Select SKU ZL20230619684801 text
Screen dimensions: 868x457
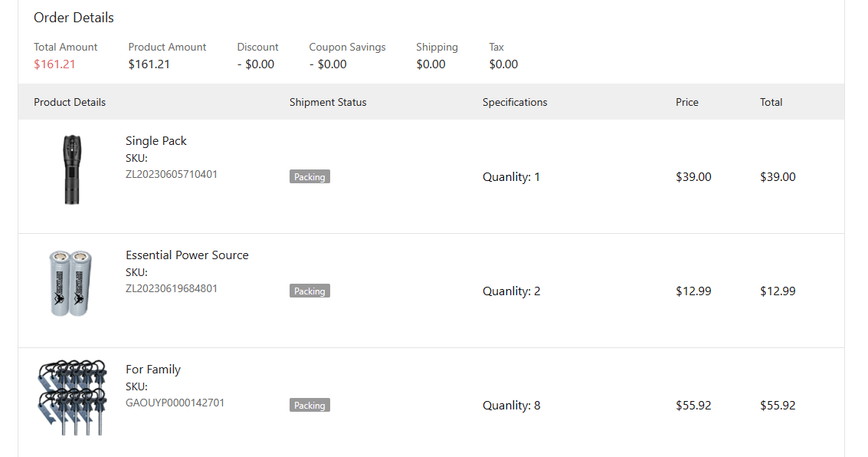pyautogui.click(x=172, y=289)
